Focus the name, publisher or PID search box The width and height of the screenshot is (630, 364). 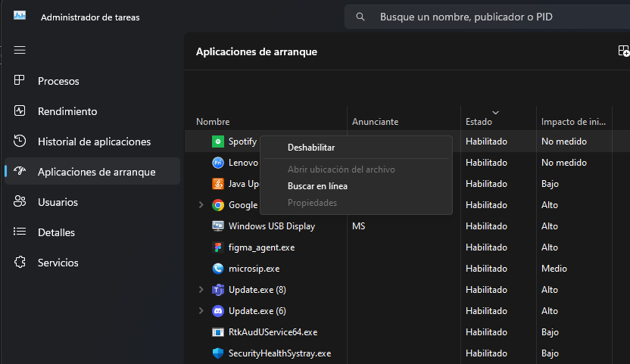coord(488,17)
